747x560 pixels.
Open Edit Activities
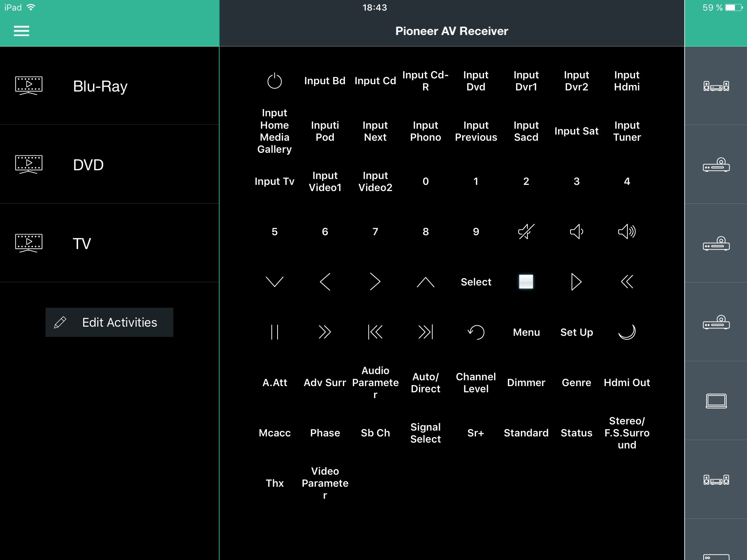[x=109, y=322]
